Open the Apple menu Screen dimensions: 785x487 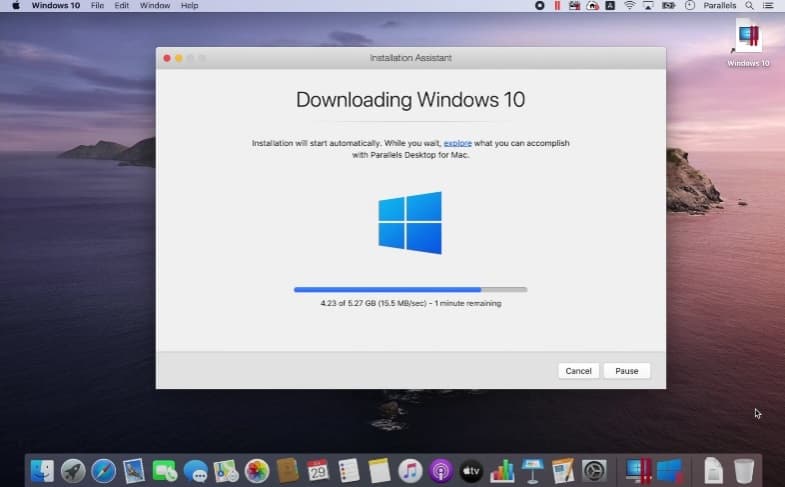[16, 6]
